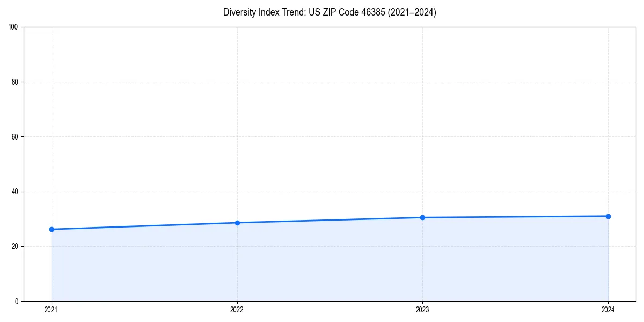
Task: Click the 2023 data point marker
Action: 423,217
